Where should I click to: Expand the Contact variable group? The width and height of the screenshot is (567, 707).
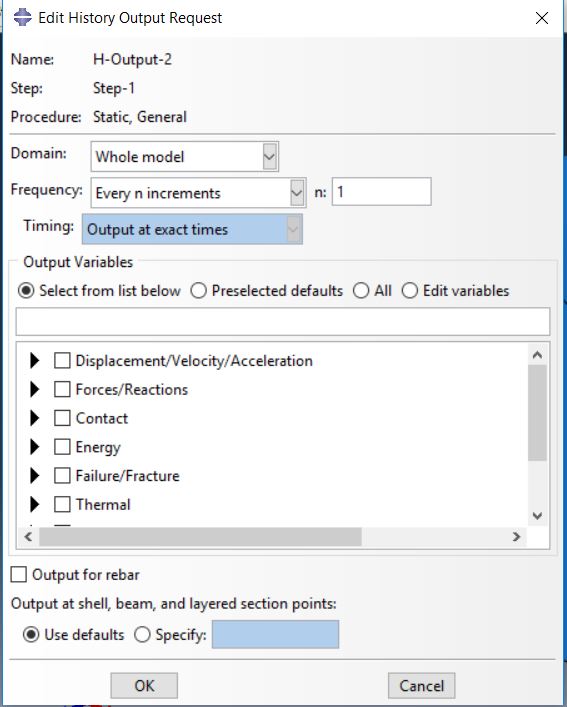point(34,418)
